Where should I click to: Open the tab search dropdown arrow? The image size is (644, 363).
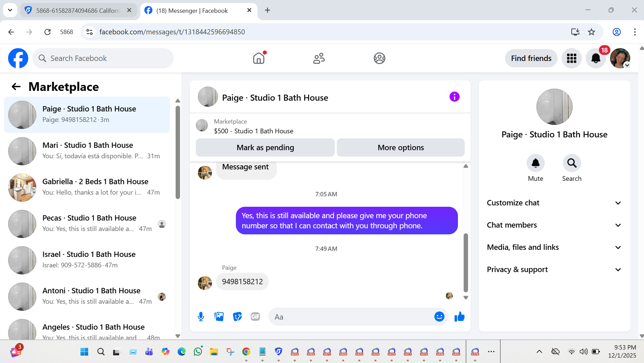pyautogui.click(x=10, y=10)
